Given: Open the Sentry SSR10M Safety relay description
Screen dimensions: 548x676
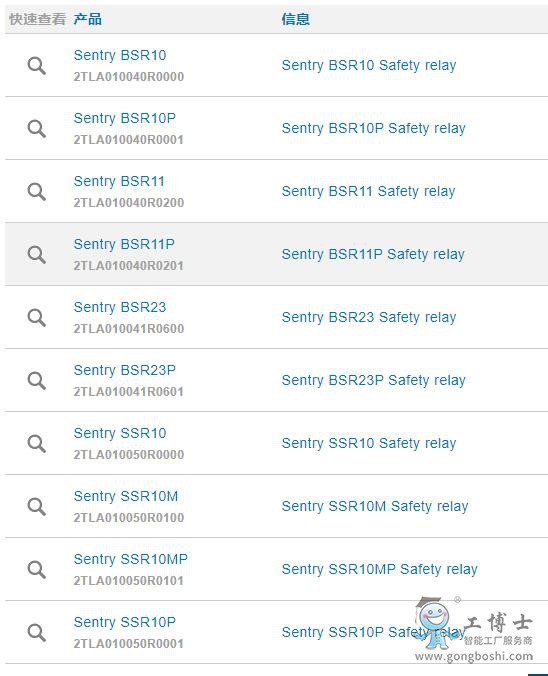Looking at the screenshot, I should pyautogui.click(x=375, y=506).
